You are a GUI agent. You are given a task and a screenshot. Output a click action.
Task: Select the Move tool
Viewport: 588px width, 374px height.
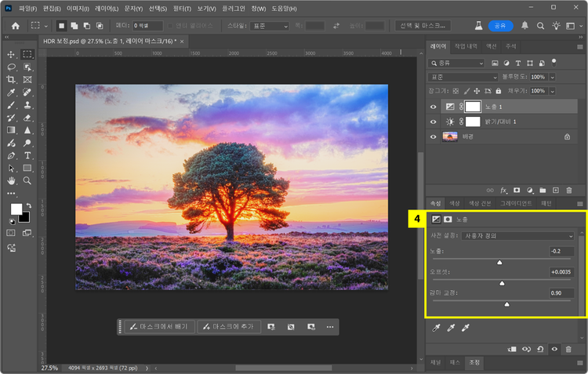pos(11,54)
